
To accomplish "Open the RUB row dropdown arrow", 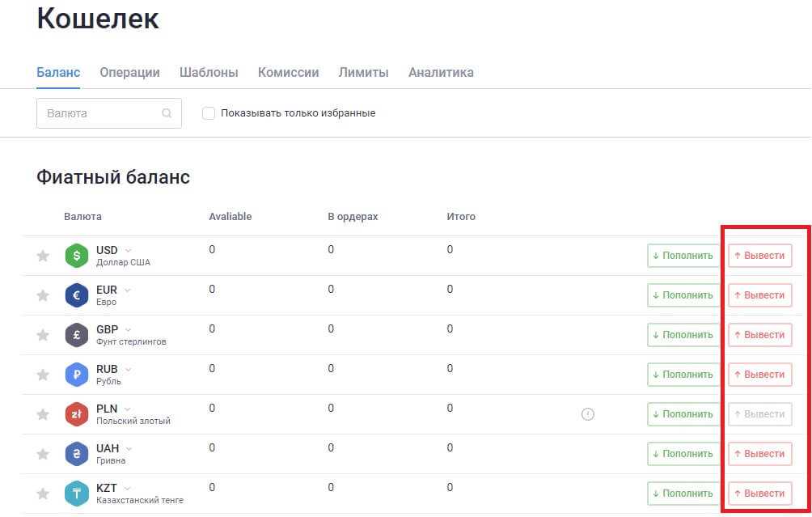I will tap(128, 369).
